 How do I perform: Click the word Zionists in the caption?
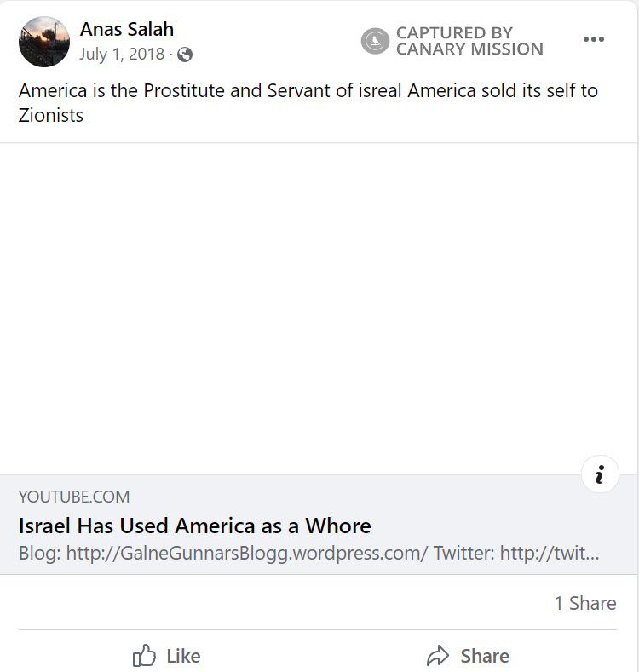pyautogui.click(x=51, y=115)
